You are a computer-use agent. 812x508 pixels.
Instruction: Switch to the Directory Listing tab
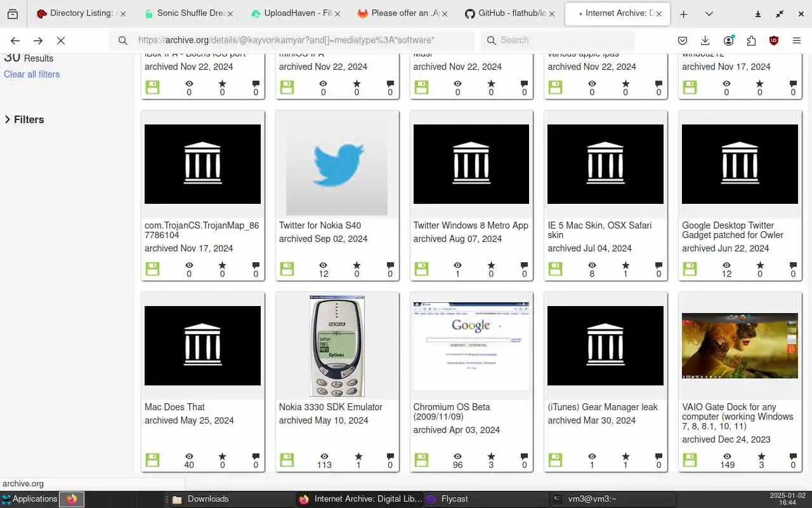[81, 13]
